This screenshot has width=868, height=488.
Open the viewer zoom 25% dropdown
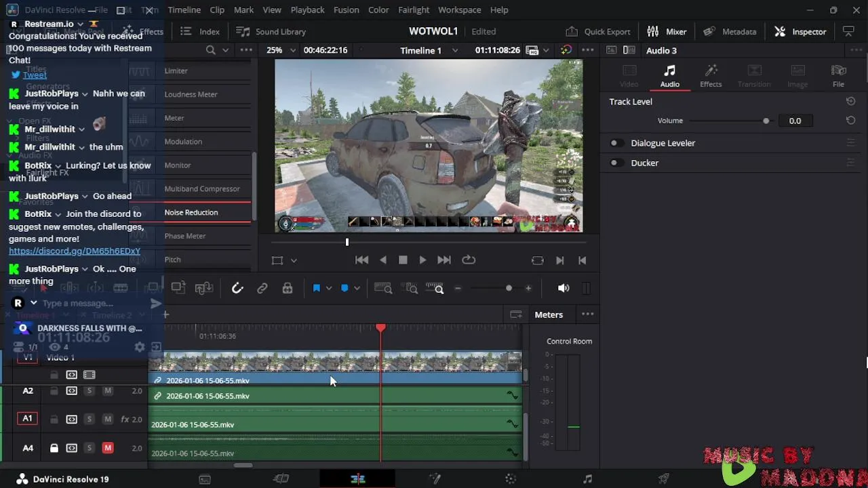pos(281,50)
